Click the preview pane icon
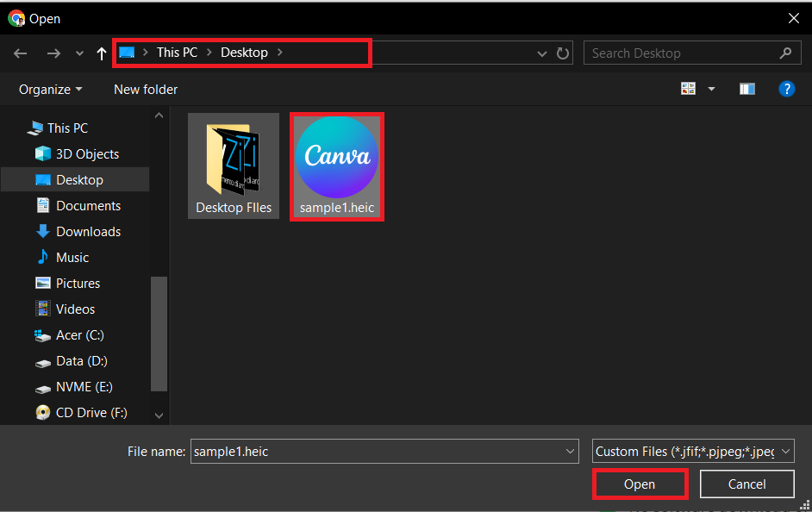 [746, 88]
